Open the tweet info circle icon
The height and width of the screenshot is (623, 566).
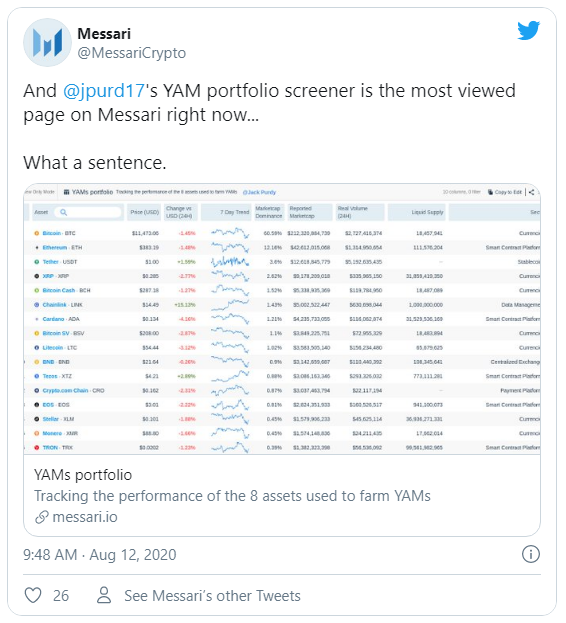pyautogui.click(x=531, y=554)
